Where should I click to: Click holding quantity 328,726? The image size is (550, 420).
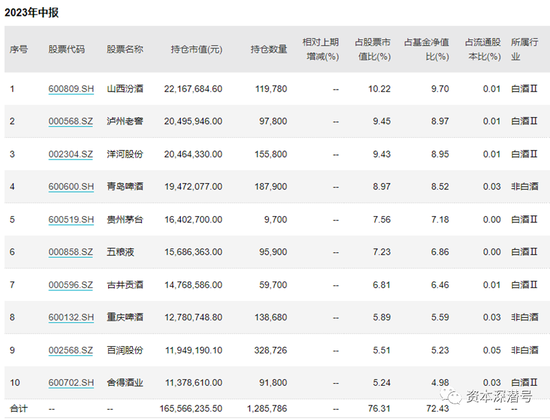coord(271,350)
